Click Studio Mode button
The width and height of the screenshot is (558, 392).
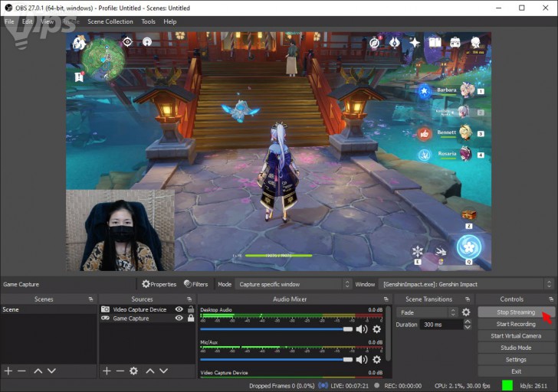(x=516, y=348)
